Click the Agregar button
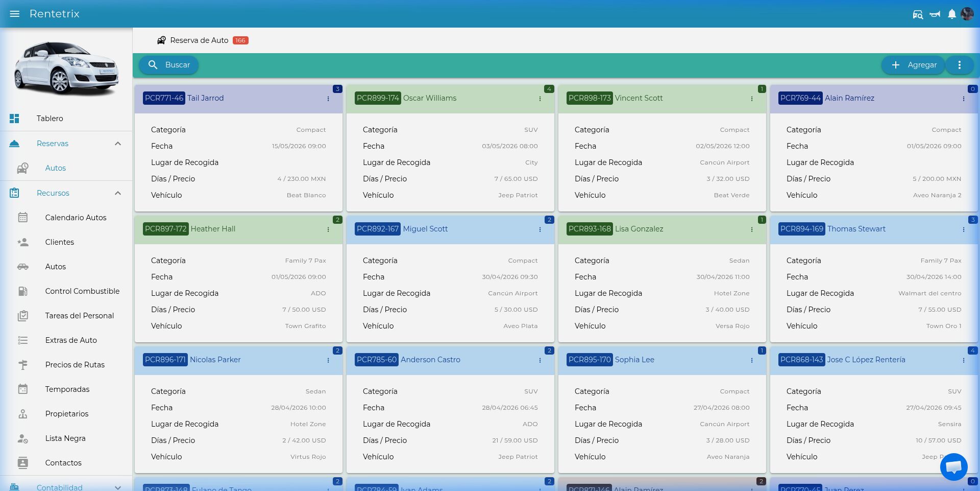 pyautogui.click(x=914, y=65)
